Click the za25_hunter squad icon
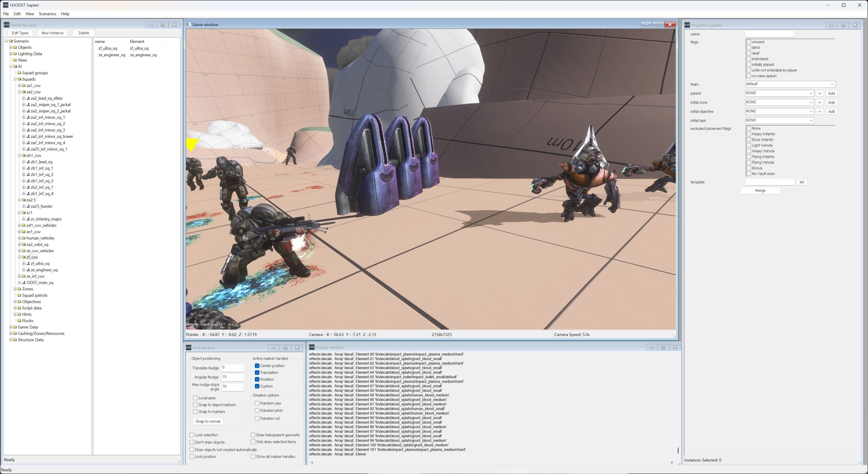Screen dimensions: 868x474 coord(28,206)
